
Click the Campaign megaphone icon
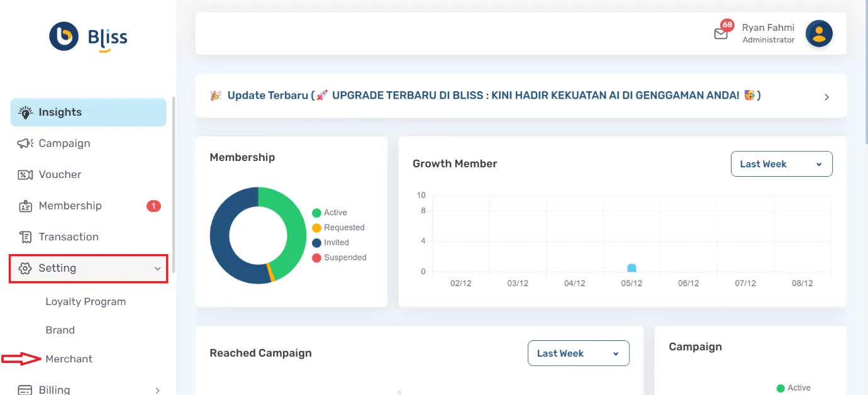click(x=25, y=143)
